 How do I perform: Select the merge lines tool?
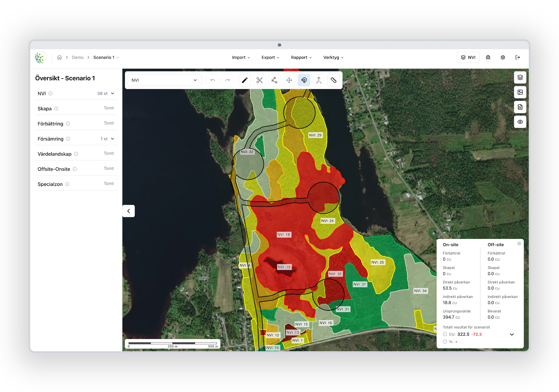319,80
